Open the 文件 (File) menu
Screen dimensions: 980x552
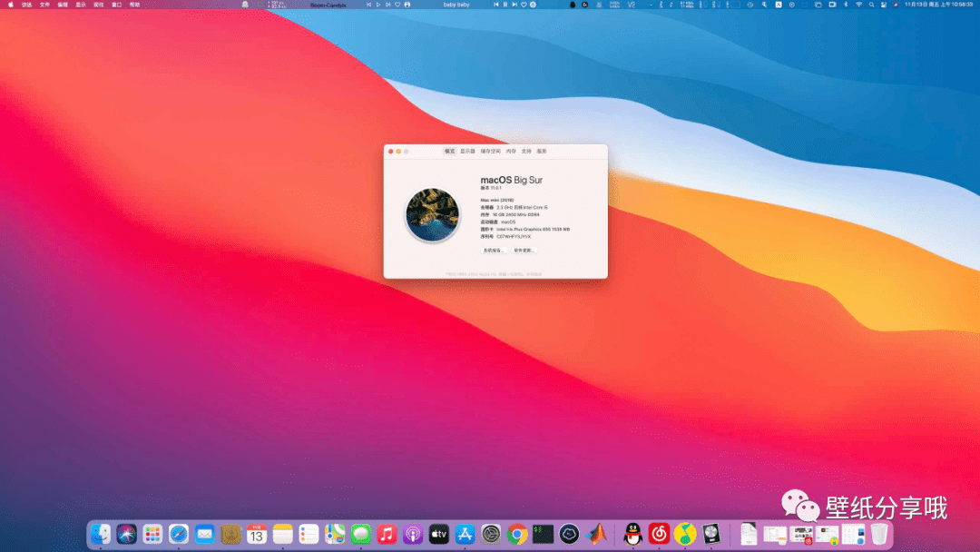[x=45, y=5]
